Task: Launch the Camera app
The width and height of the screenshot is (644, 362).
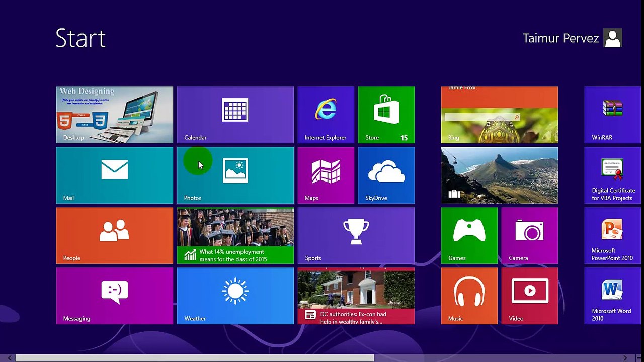Action: (530, 236)
